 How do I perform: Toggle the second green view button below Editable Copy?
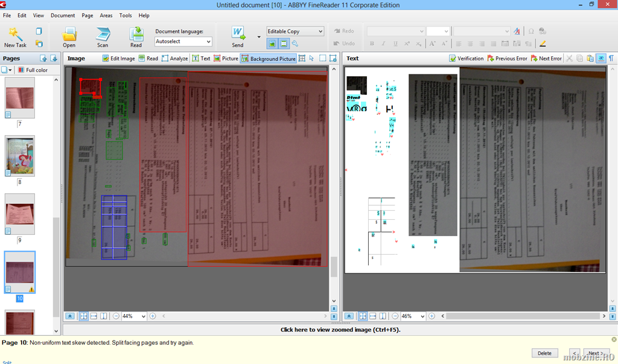coord(284,43)
